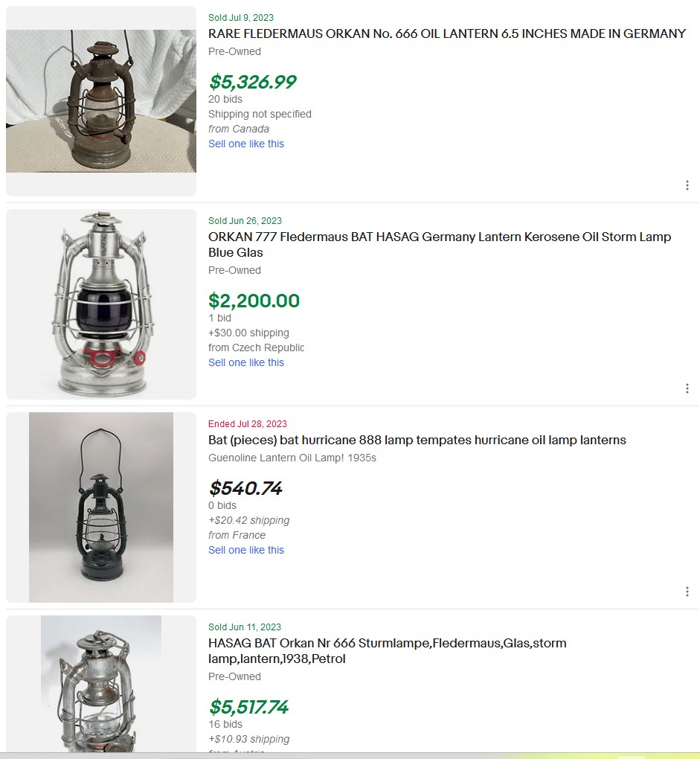Viewport: 700px width, 759px height.
Task: Open three-dot menu for Bat hurricane 888 listing
Action: click(x=687, y=592)
